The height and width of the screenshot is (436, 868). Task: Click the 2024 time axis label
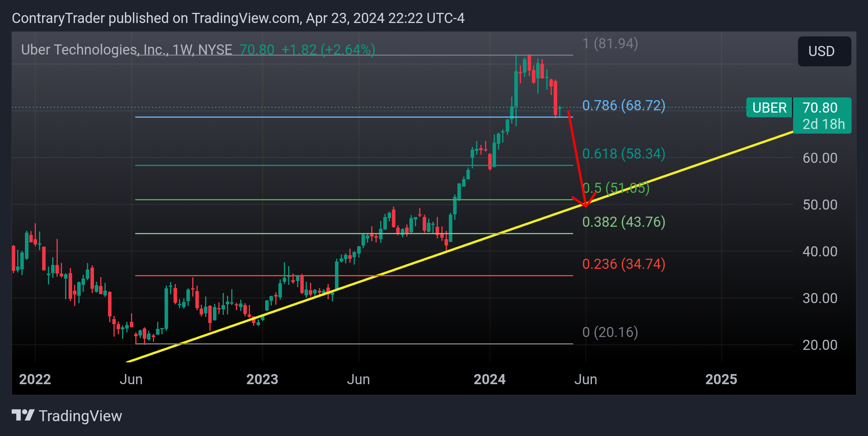(x=490, y=380)
